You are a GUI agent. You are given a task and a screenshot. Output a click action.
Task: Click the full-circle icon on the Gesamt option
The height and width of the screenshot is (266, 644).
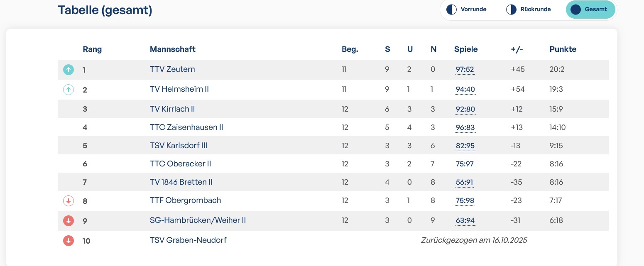[x=575, y=10]
